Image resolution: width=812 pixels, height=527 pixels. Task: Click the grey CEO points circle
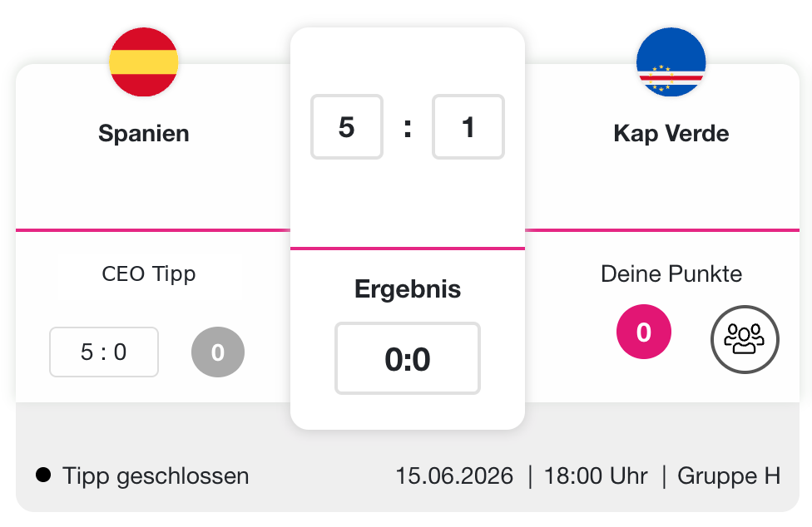point(218,352)
